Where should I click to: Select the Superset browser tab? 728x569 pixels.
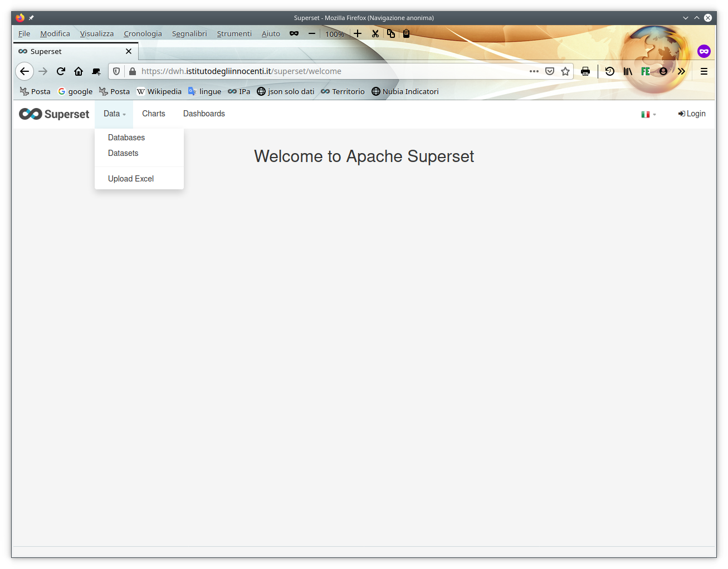76,51
